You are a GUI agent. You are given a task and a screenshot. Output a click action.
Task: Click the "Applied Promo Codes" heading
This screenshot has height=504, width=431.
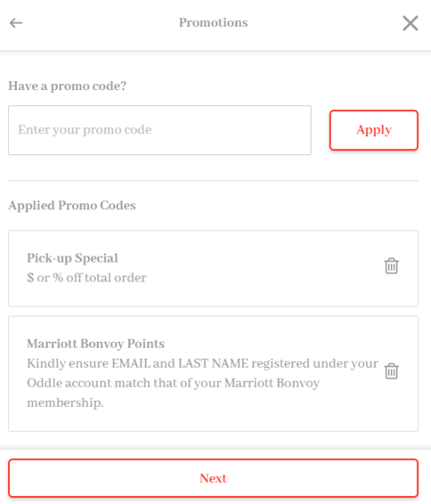(x=72, y=206)
